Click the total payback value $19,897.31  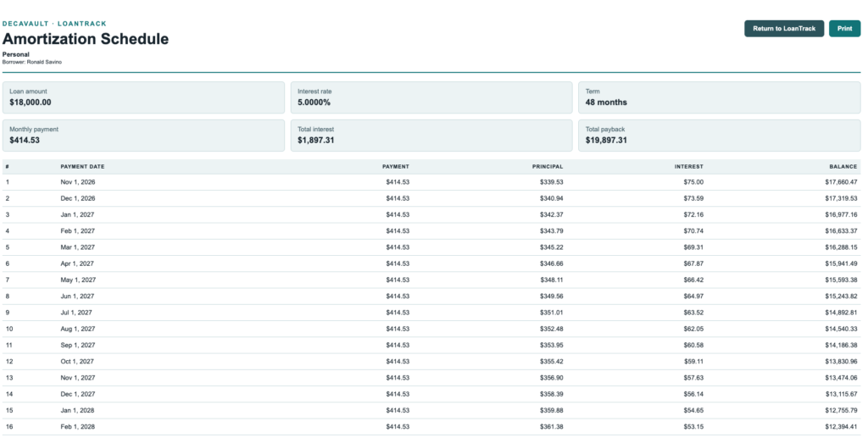(606, 140)
